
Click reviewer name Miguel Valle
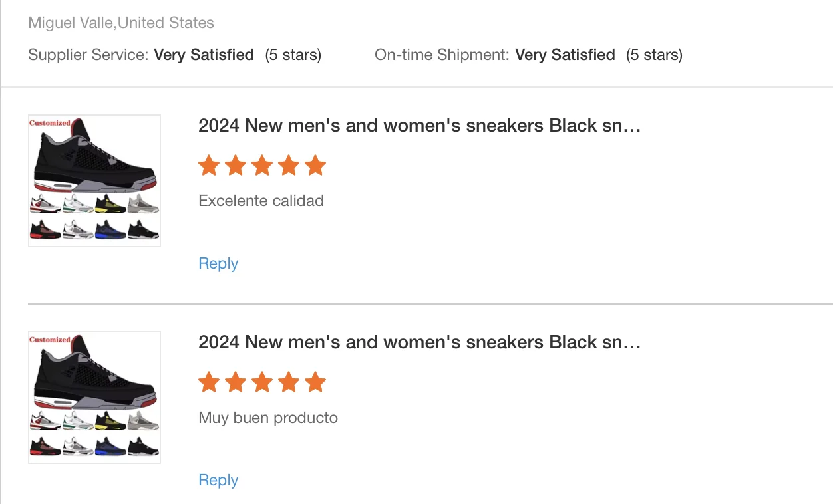(x=72, y=23)
